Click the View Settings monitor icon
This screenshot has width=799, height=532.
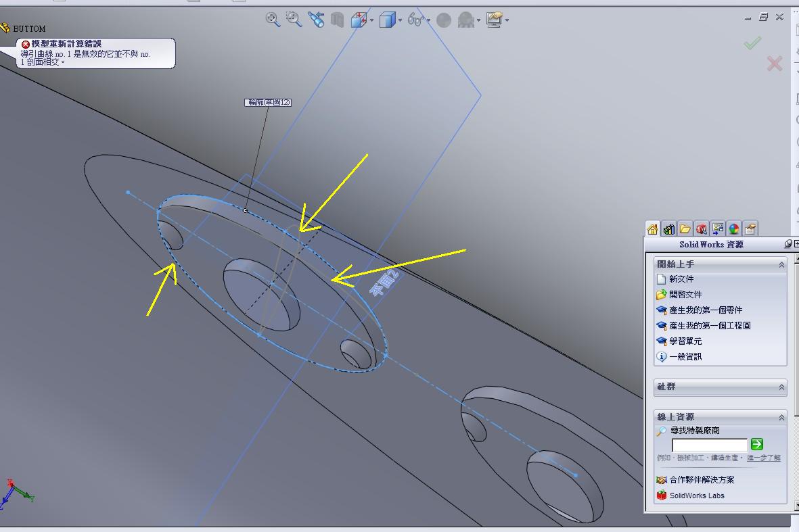tap(494, 20)
